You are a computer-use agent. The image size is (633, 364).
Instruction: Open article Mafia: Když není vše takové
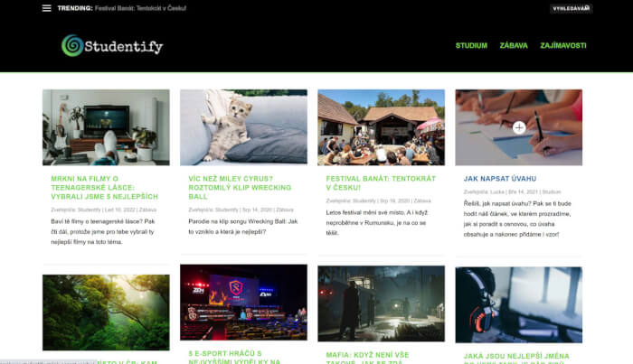coord(367,358)
